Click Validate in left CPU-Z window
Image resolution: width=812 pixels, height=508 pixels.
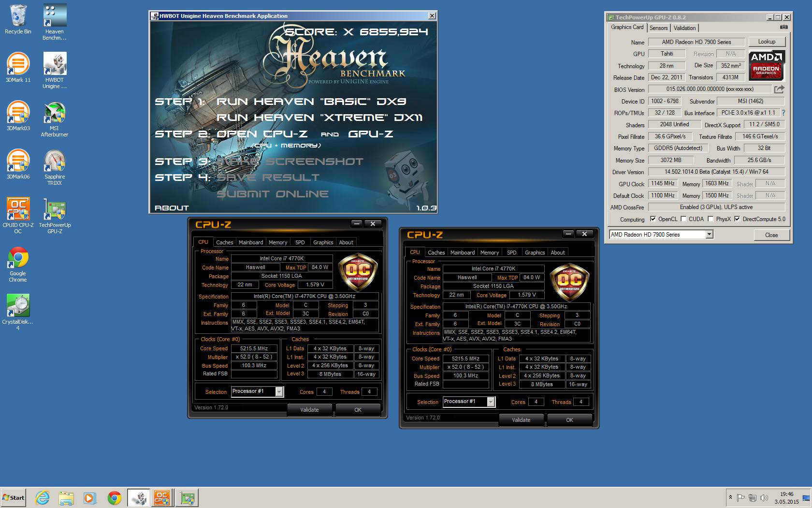[309, 410]
